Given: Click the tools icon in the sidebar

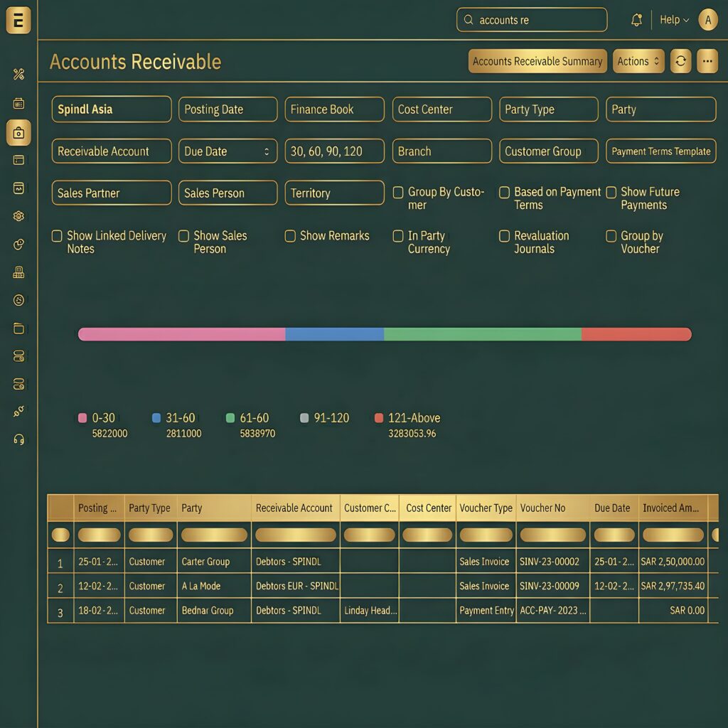Looking at the screenshot, I should (x=19, y=75).
